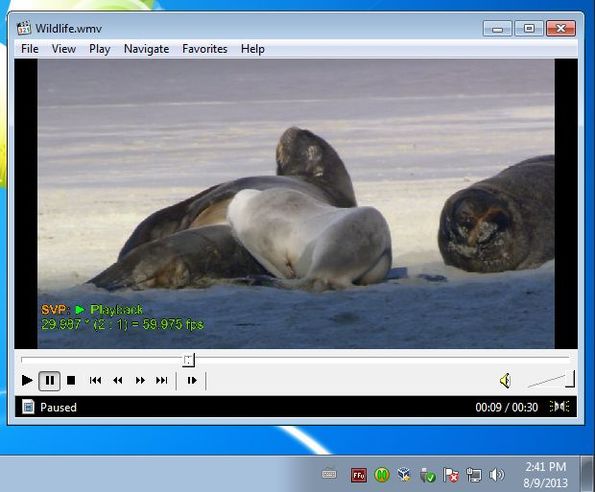Screen dimensions: 595x492
Task: Open the File menu
Action: pos(30,49)
